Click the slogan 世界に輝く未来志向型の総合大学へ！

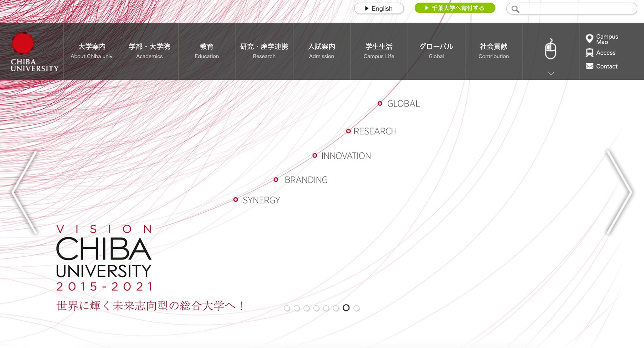coord(150,306)
